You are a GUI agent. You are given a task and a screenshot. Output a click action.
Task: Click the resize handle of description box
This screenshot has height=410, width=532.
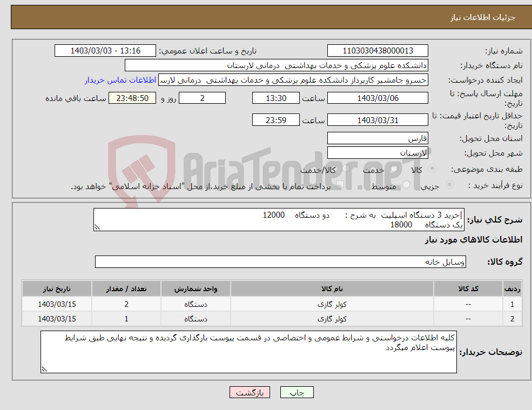pyautogui.click(x=97, y=227)
